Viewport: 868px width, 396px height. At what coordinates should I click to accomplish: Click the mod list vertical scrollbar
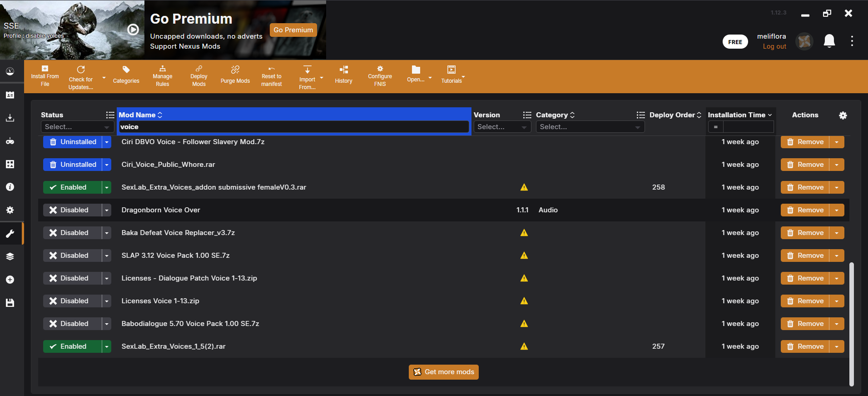[x=851, y=324]
